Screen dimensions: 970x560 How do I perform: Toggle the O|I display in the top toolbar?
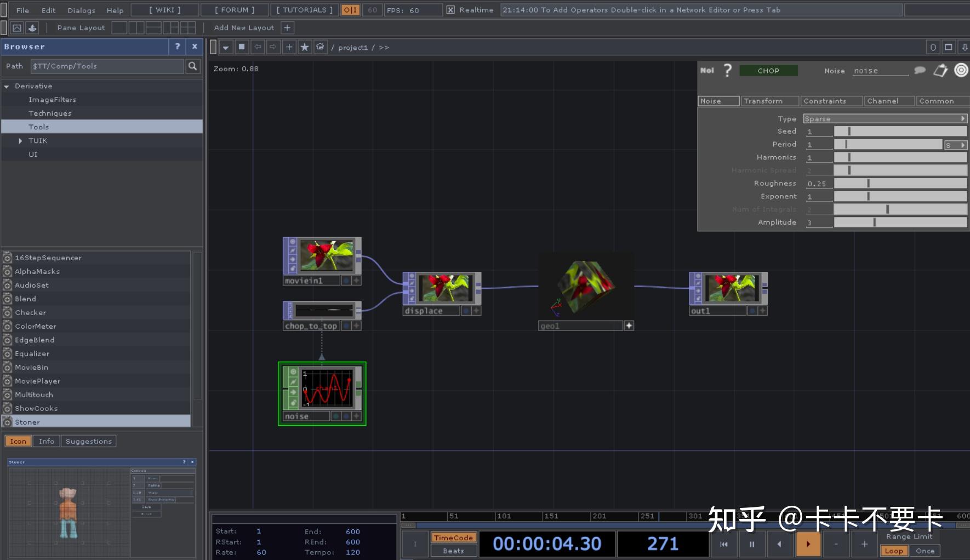[350, 9]
